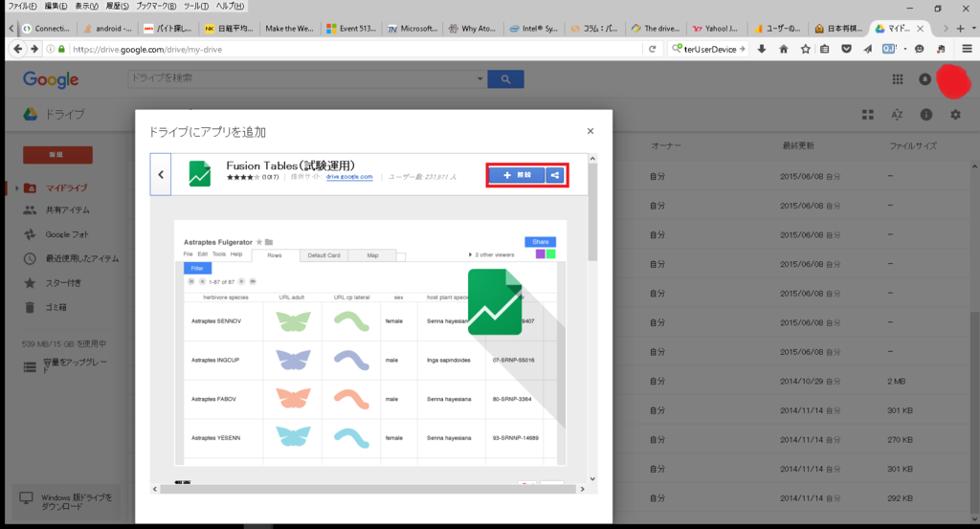Reload the page with the refresh icon

652,49
